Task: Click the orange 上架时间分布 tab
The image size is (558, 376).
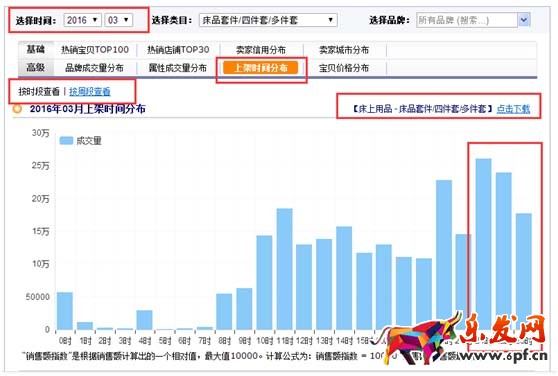Action: click(x=260, y=68)
